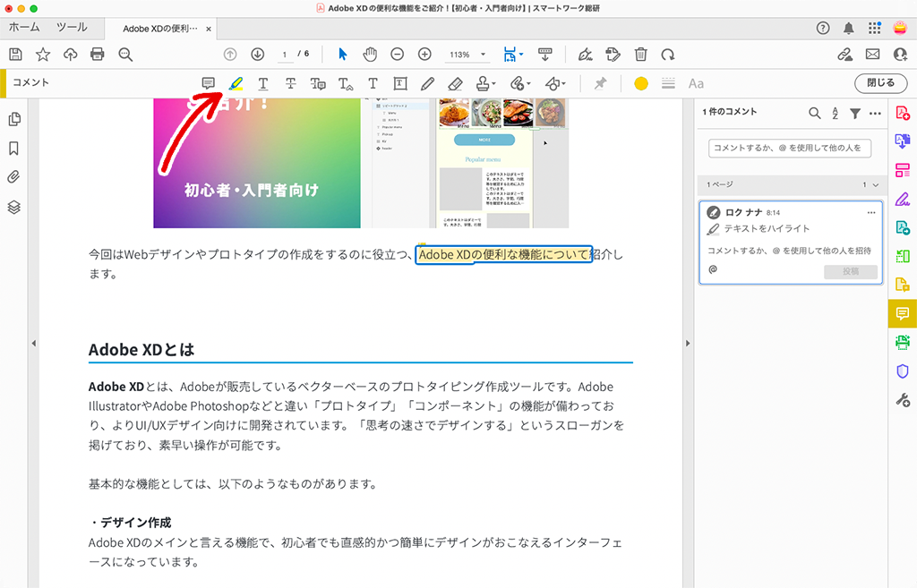Image resolution: width=917 pixels, height=588 pixels.
Task: Open the Aa text properties
Action: (696, 83)
